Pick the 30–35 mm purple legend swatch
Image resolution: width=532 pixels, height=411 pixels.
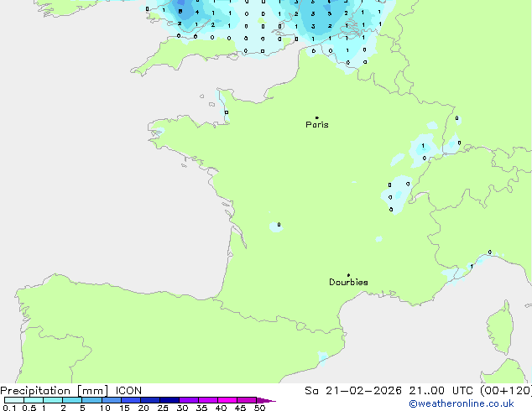pos(189,400)
